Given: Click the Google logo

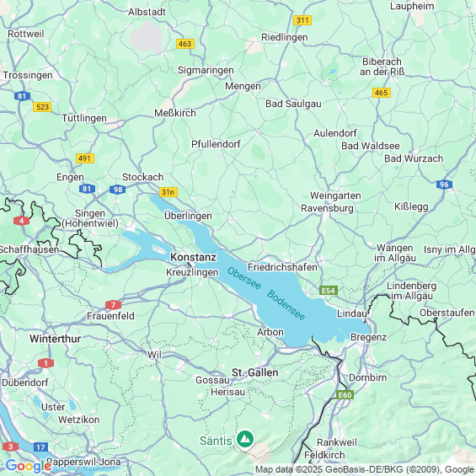Looking at the screenshot, I should [29, 466].
